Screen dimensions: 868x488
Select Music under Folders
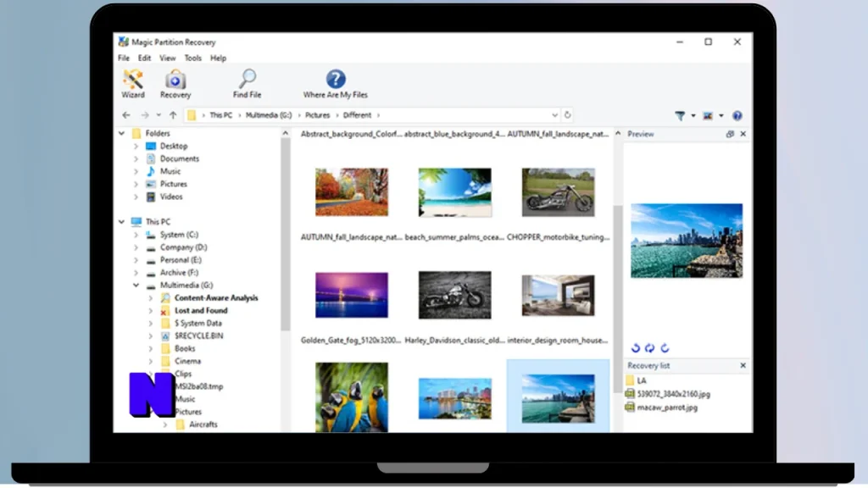click(170, 171)
